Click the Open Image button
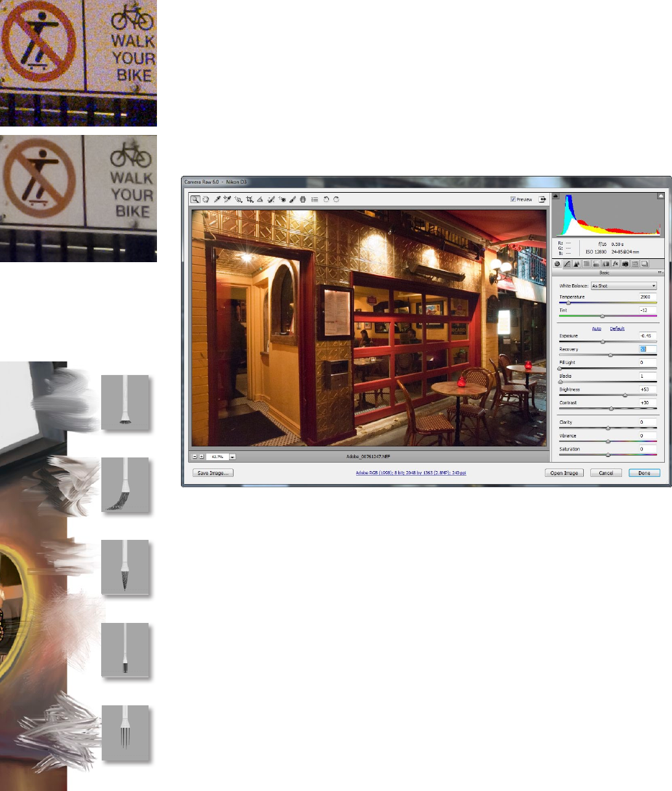 564,473
